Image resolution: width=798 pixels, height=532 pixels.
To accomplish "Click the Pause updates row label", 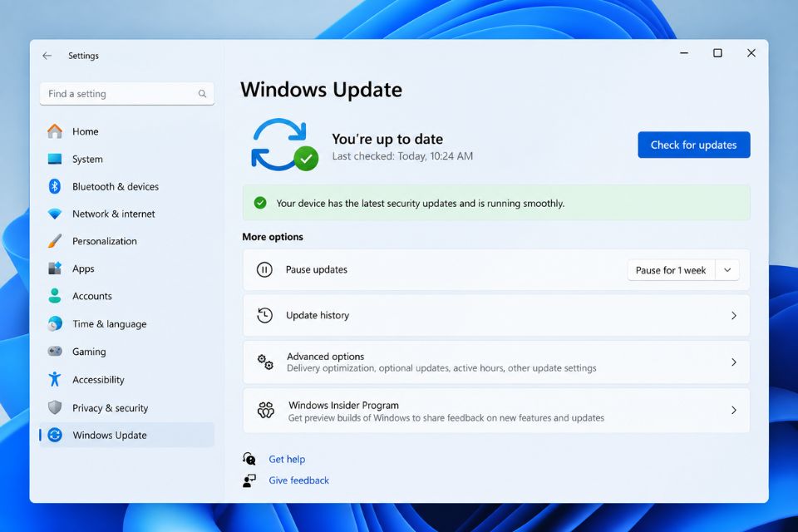I will (317, 269).
